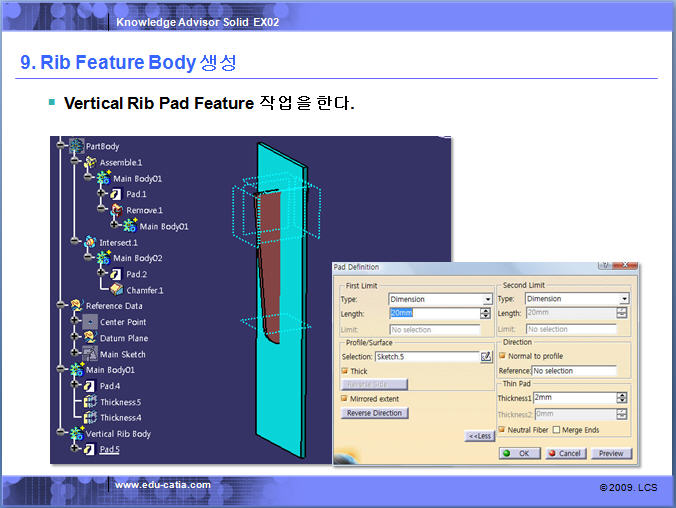Click the Reverse Direction button
The height and width of the screenshot is (508, 676).
(x=374, y=413)
